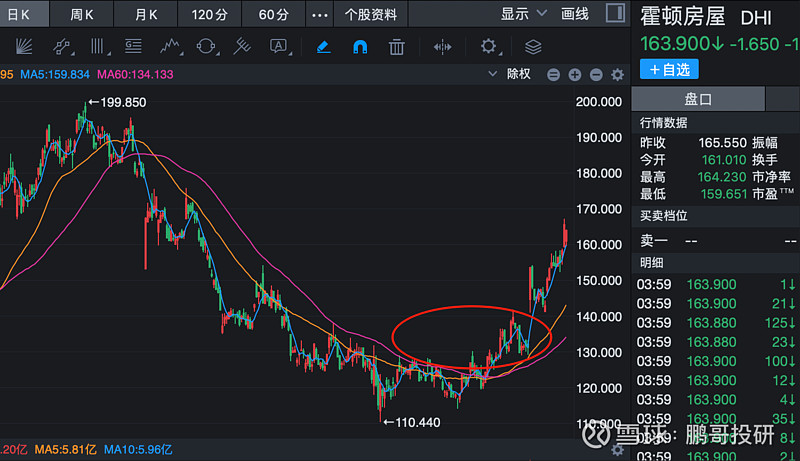Open chart indicator settings gear icon
This screenshot has height=461, width=800.
pyautogui.click(x=617, y=75)
